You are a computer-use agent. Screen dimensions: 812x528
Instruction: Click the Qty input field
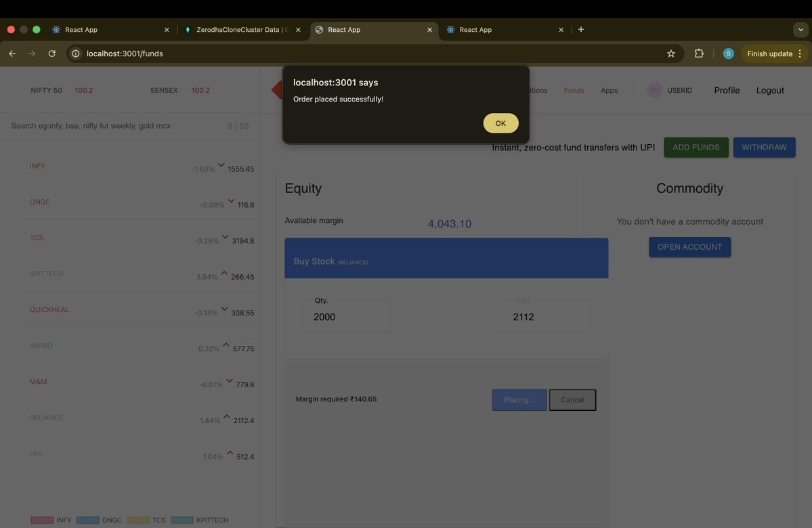345,316
